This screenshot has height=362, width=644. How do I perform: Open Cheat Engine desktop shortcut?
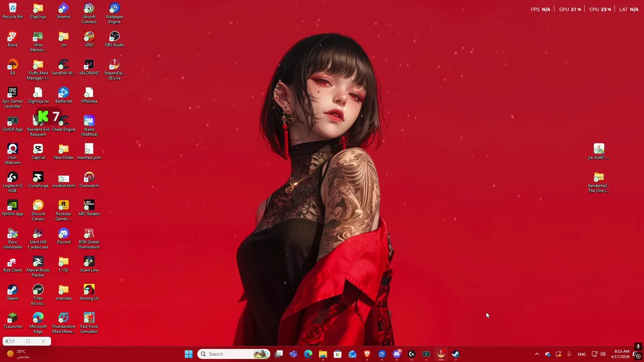pos(63,124)
